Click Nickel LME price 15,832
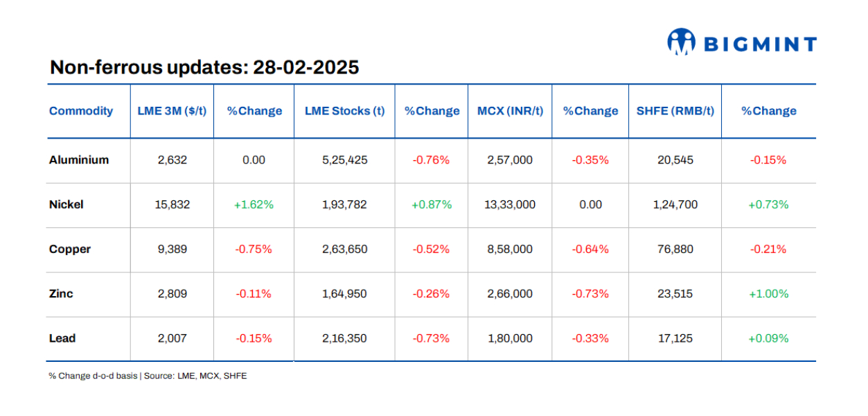 pyautogui.click(x=172, y=205)
